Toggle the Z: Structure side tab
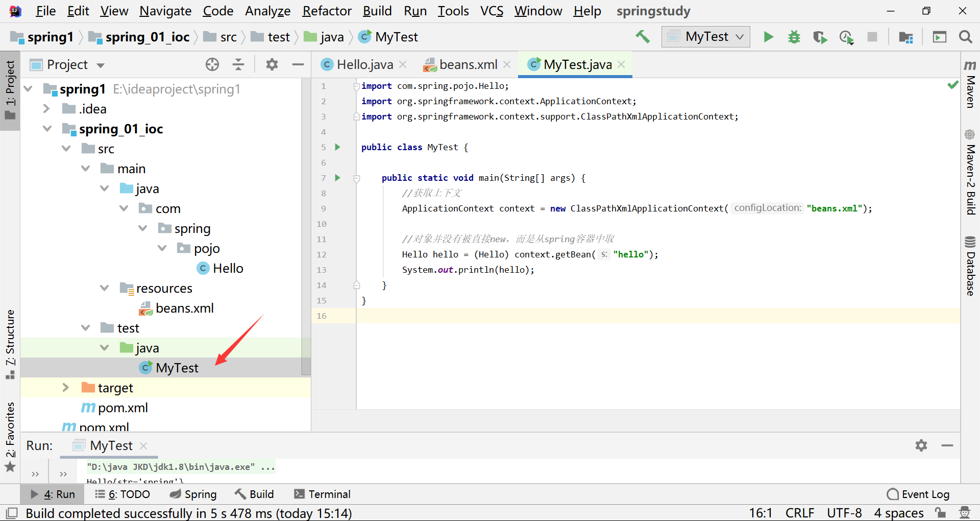 (x=10, y=344)
